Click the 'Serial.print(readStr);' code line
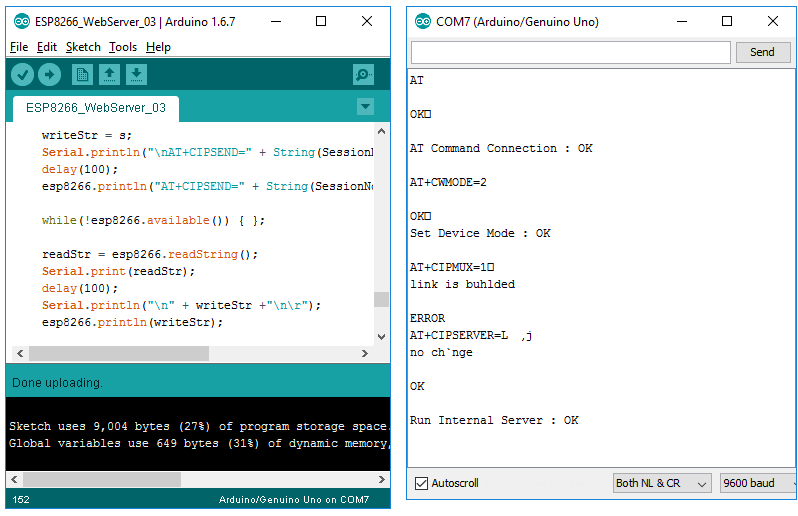 (118, 272)
